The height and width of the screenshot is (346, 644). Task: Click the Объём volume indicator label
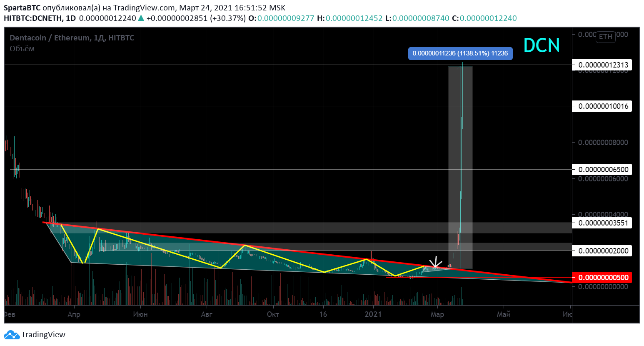click(x=22, y=49)
